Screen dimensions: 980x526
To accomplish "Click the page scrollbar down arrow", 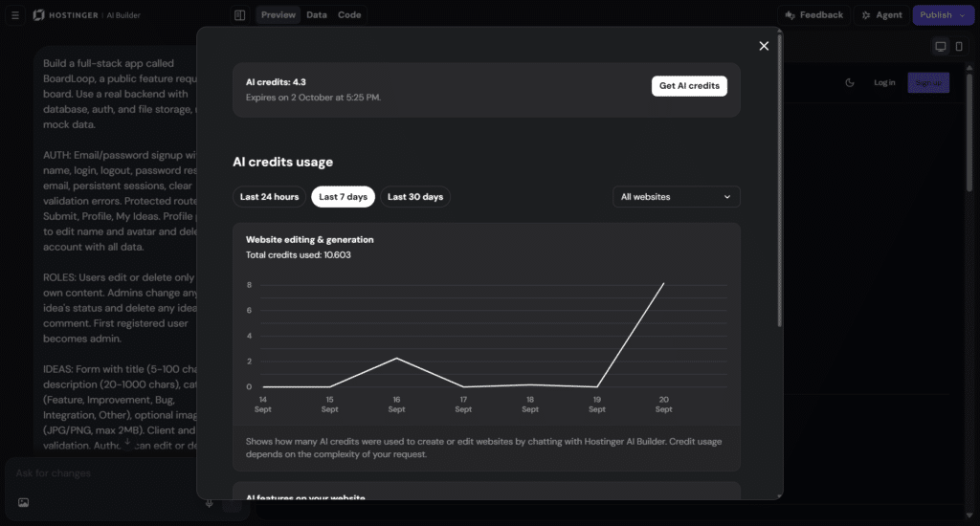I will click(x=969, y=515).
